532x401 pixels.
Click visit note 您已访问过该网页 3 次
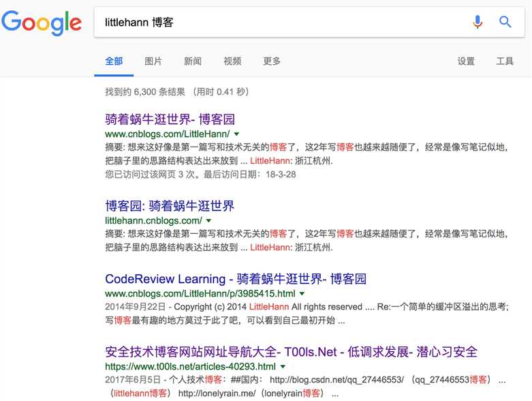(x=150, y=174)
